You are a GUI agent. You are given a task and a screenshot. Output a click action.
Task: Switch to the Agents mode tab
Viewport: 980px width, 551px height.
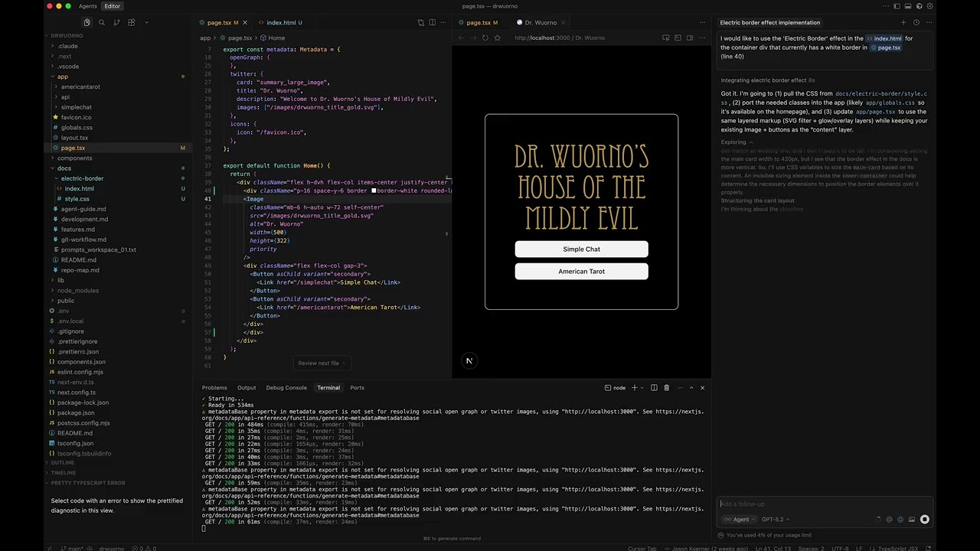tap(88, 6)
